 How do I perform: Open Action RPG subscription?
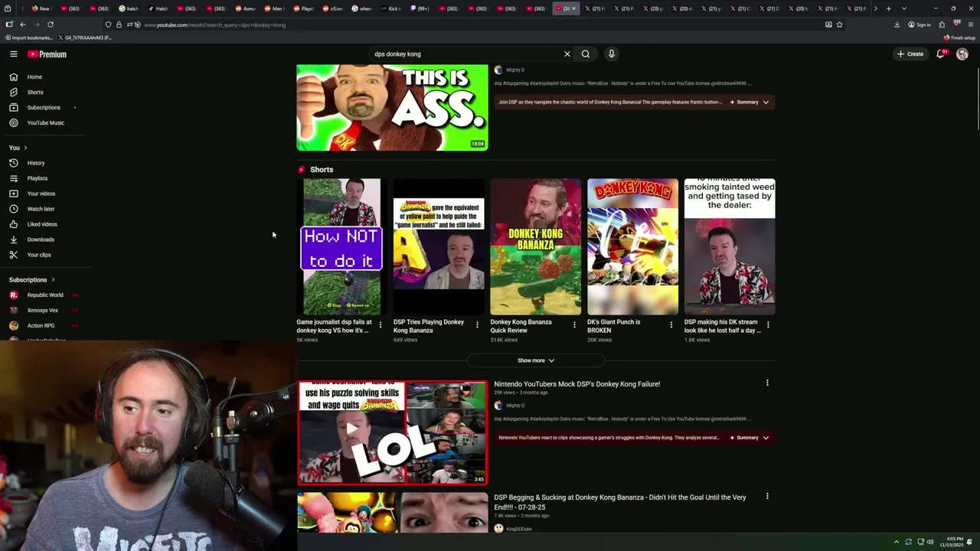pos(43,325)
